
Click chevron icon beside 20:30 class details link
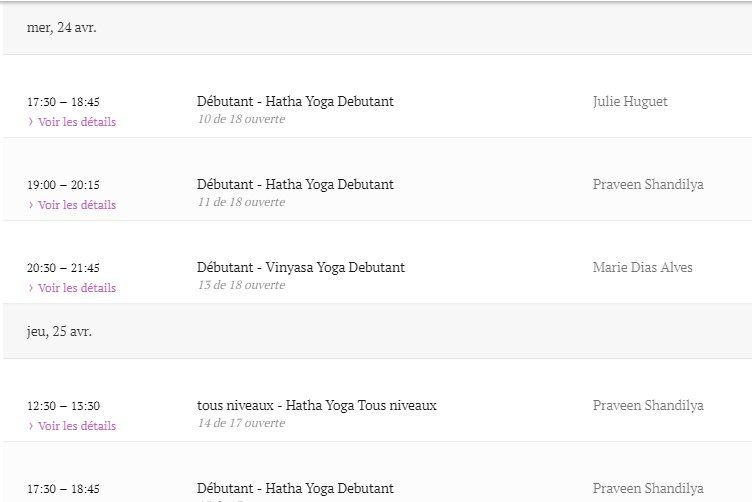pyautogui.click(x=31, y=288)
